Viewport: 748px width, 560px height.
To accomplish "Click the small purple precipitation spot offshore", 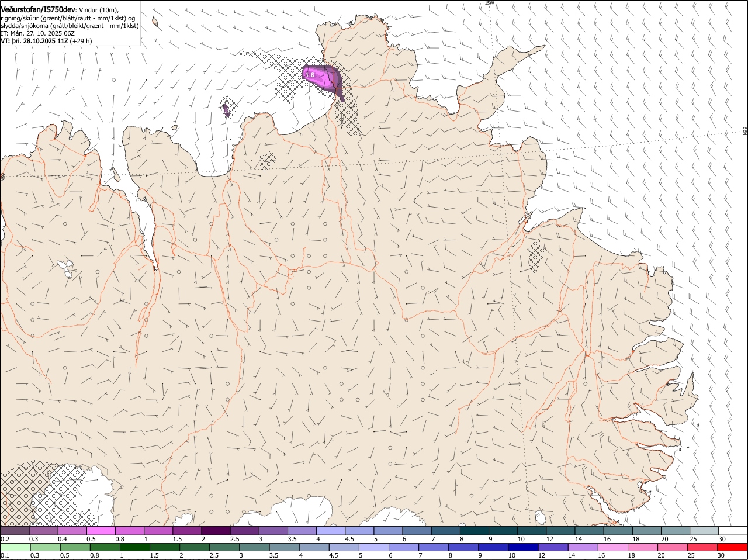I will click(x=227, y=109).
